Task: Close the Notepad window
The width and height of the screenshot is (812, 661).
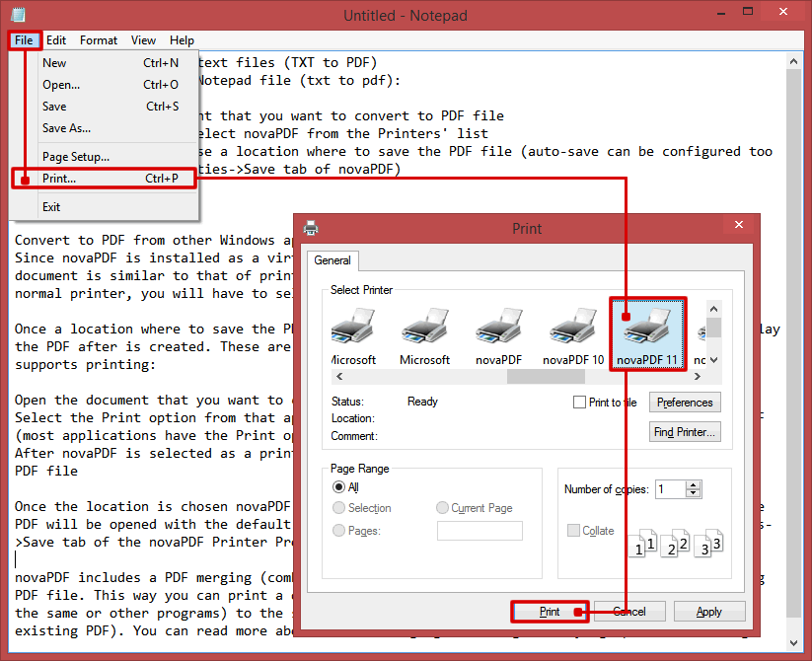Action: [783, 12]
